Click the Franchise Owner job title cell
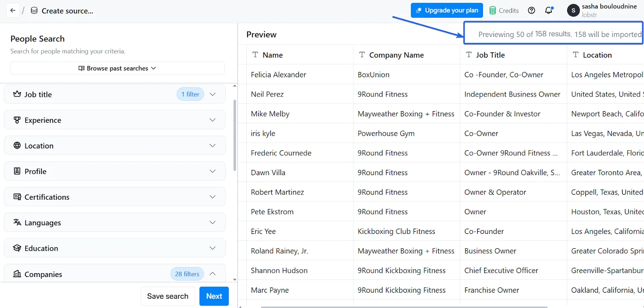644x308 pixels. coord(513,290)
